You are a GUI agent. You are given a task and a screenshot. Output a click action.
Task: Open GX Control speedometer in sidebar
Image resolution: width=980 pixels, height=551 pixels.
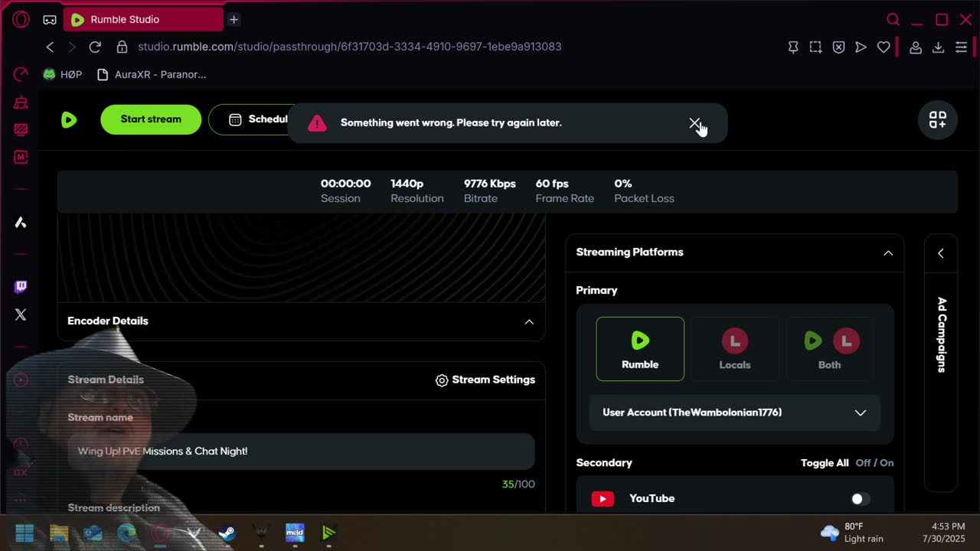tap(21, 74)
